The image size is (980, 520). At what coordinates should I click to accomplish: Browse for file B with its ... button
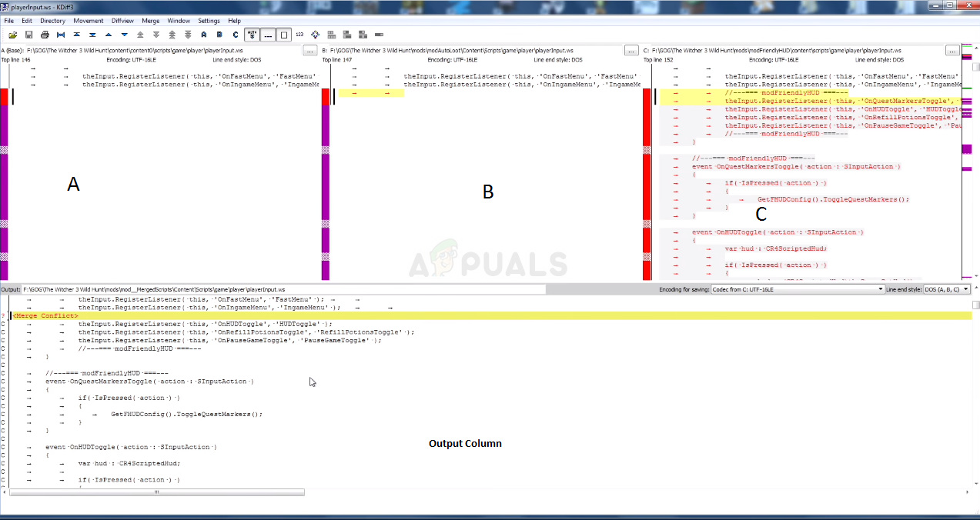click(x=630, y=51)
